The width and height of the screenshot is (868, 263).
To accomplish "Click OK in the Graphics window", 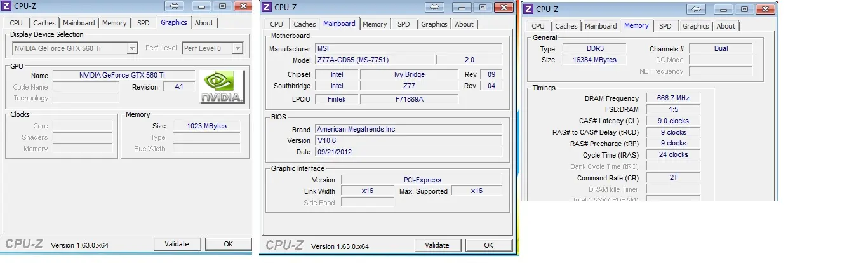I will [229, 244].
